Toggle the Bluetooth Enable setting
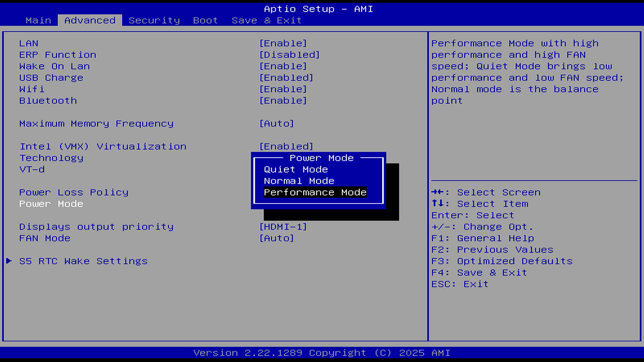The image size is (644, 362). pos(283,101)
